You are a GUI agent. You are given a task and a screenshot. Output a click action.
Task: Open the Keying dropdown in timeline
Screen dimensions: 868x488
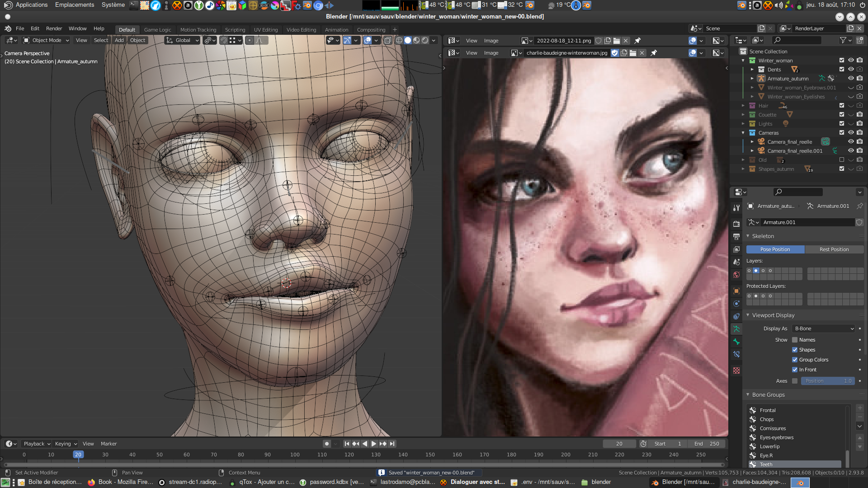pyautogui.click(x=66, y=444)
